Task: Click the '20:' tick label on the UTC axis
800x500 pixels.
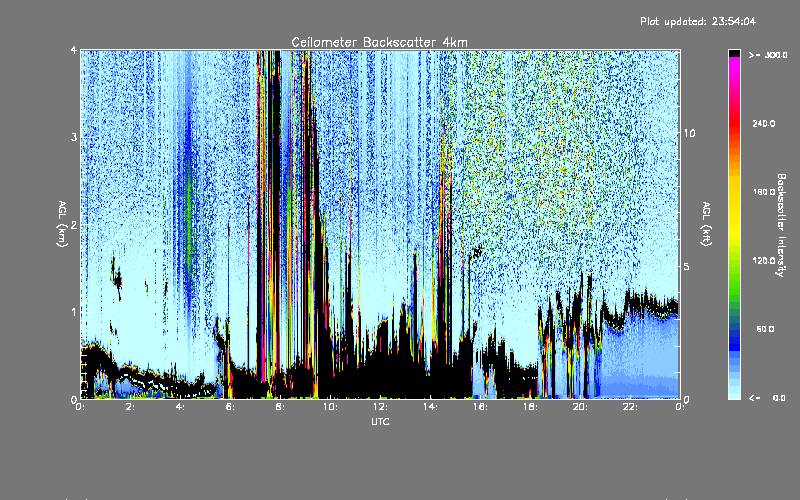Action: [580, 407]
